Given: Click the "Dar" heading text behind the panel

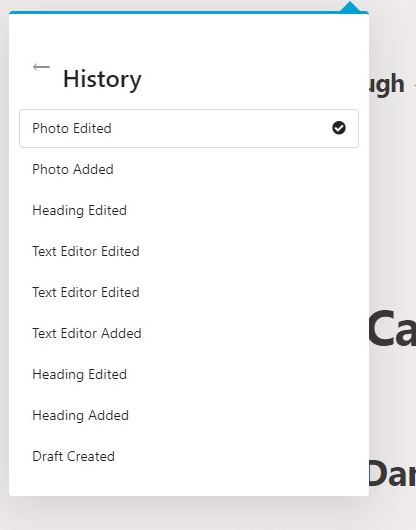Looking at the screenshot, I should point(392,474).
